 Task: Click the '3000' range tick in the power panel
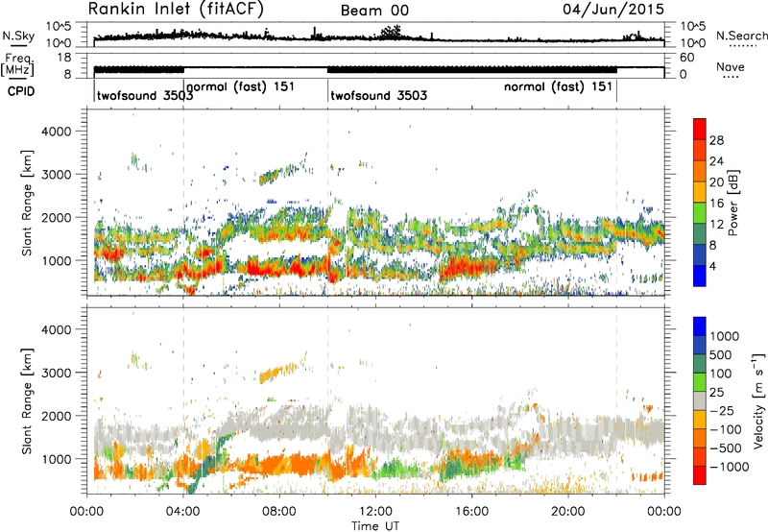click(56, 175)
